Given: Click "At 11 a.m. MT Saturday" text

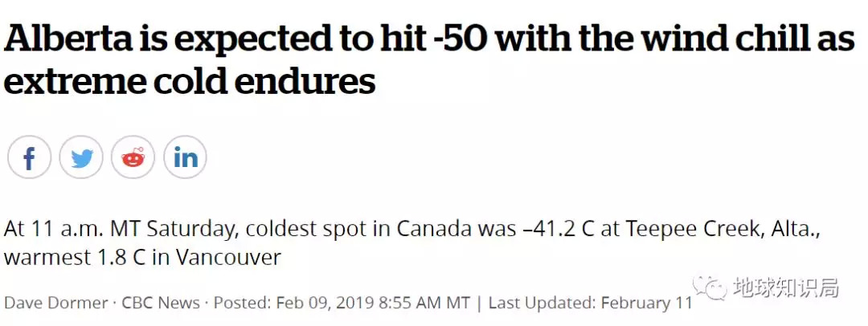Looking at the screenshot, I should click(x=120, y=229).
